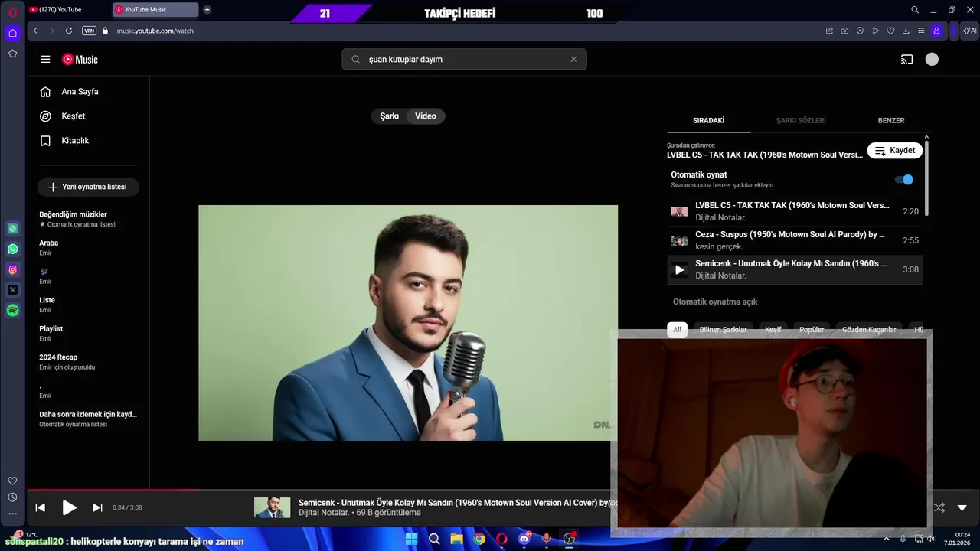Click the LVBEL C5 queue thumbnail
The height and width of the screenshot is (551, 980).
click(679, 211)
